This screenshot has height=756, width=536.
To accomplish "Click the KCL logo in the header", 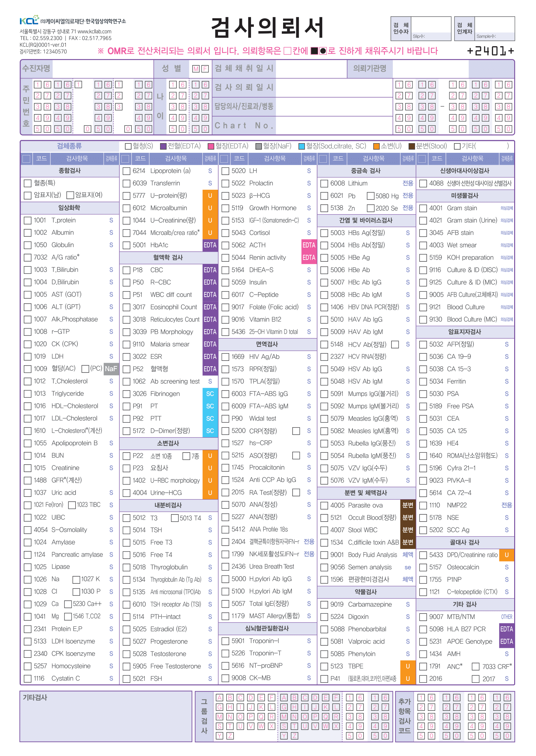I will click(x=29, y=20).
